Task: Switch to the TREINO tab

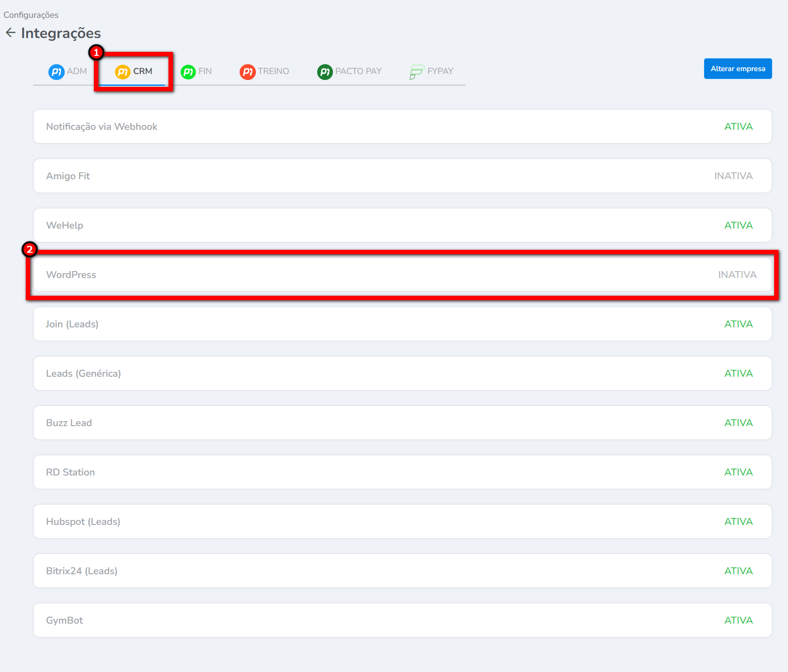Action: (x=273, y=71)
